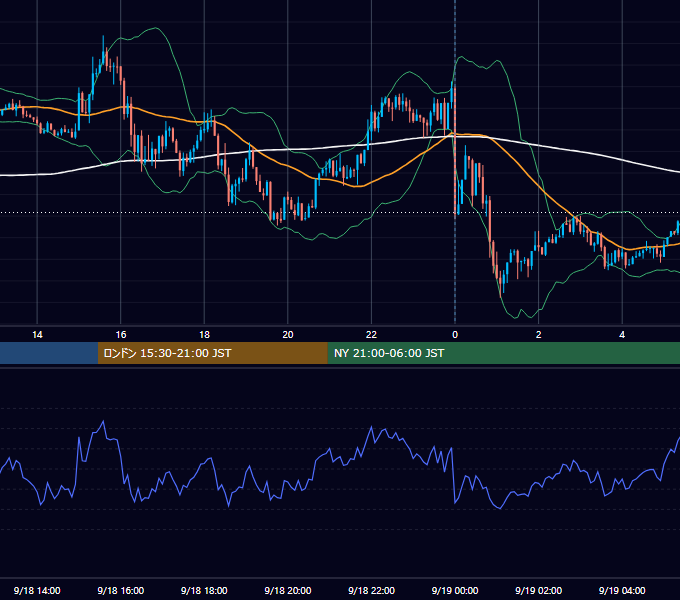
Task: Click the '9/18 14:00' date label
Action: pyautogui.click(x=37, y=590)
